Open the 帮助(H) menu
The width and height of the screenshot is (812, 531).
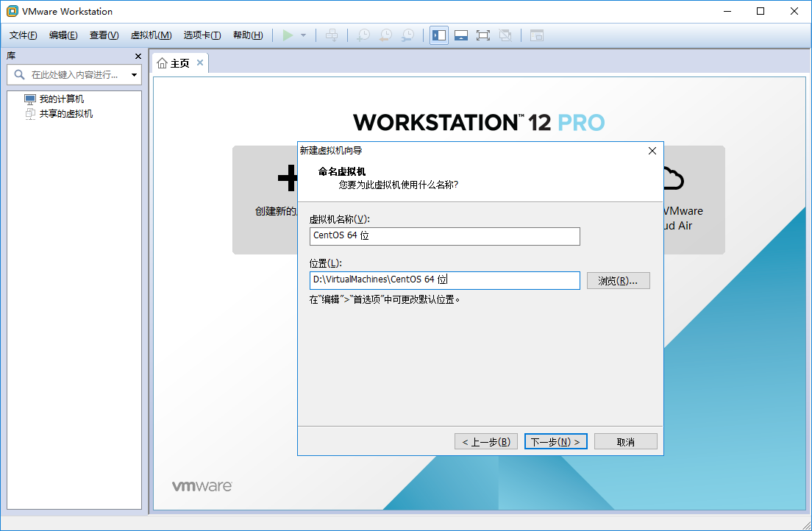tap(248, 35)
